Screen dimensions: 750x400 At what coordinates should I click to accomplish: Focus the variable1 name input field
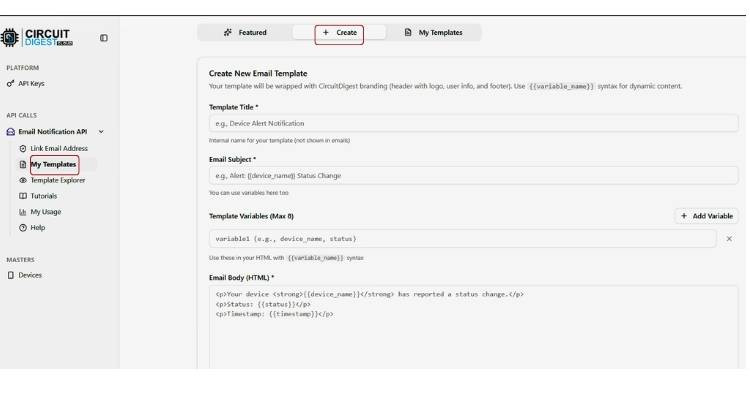point(463,238)
